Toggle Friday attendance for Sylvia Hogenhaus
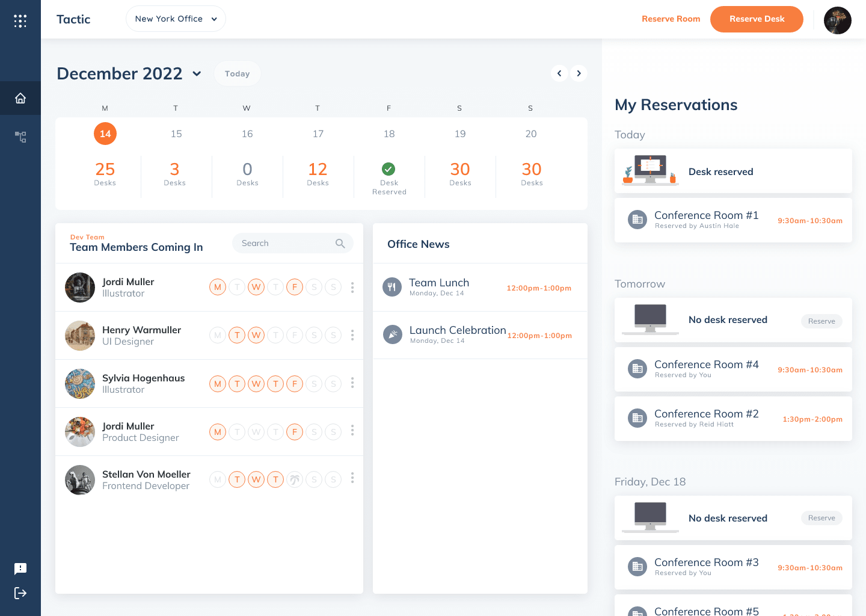 pos(295,383)
